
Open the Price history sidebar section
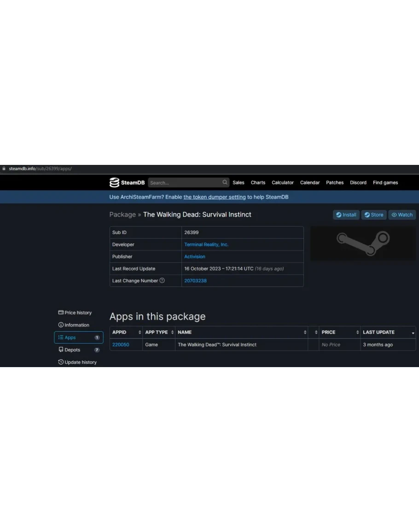coord(75,313)
